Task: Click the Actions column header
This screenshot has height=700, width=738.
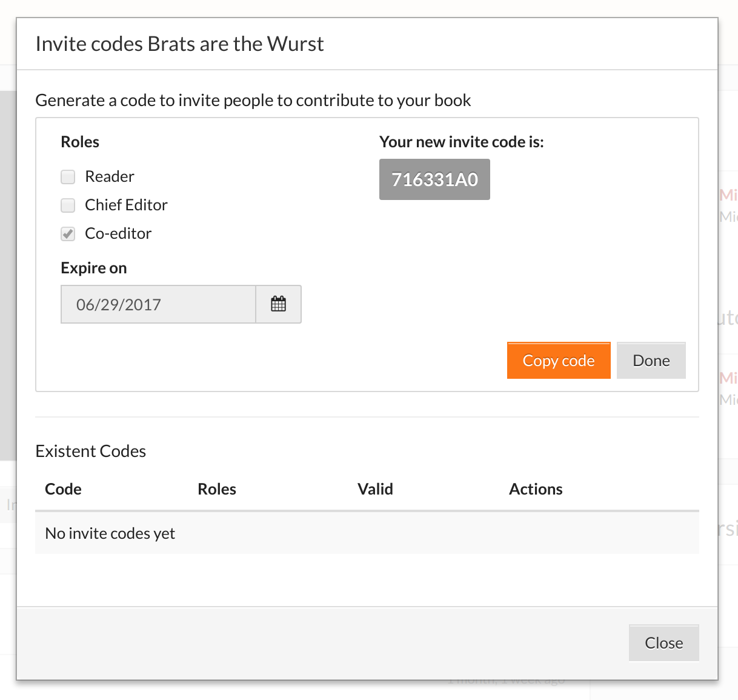Action: [x=536, y=489]
